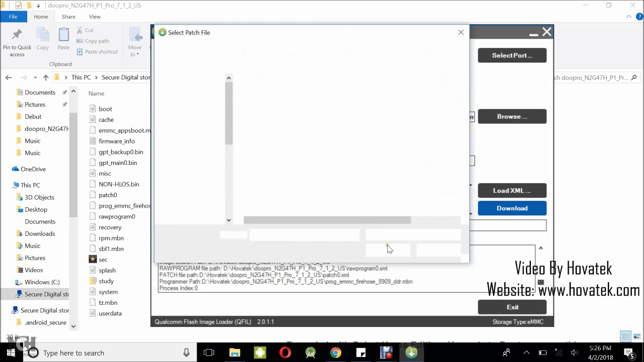Select gpt_main0.bin in file list

point(118,163)
